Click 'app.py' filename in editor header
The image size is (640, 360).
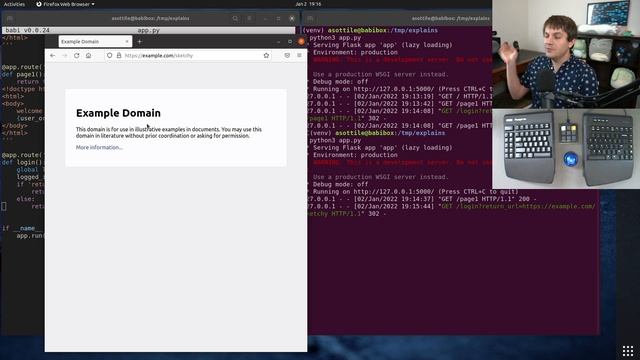[149, 30]
